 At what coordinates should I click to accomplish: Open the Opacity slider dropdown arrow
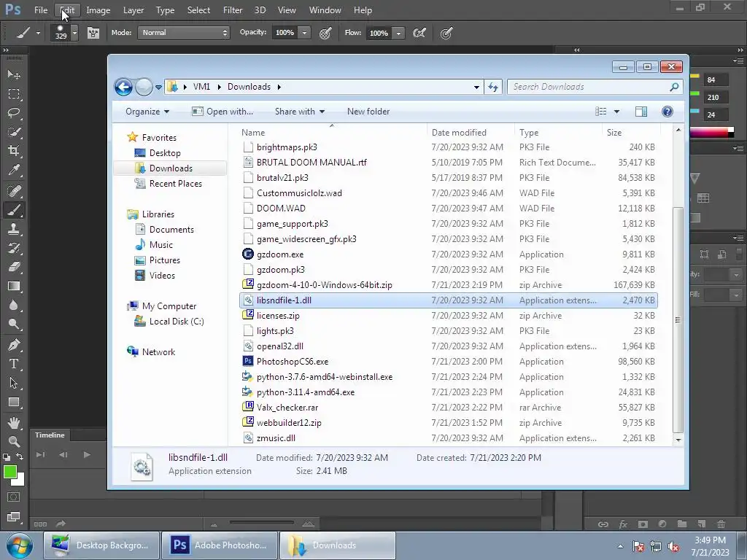tap(304, 33)
